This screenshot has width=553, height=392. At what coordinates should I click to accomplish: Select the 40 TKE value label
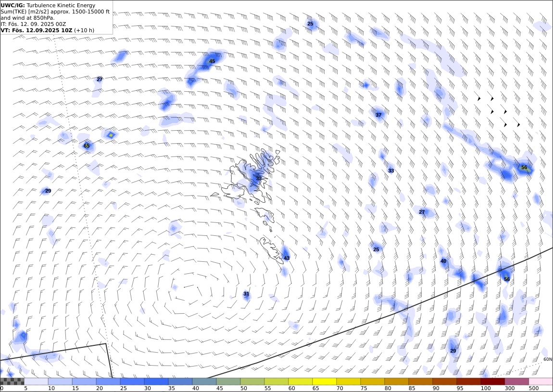(x=443, y=261)
